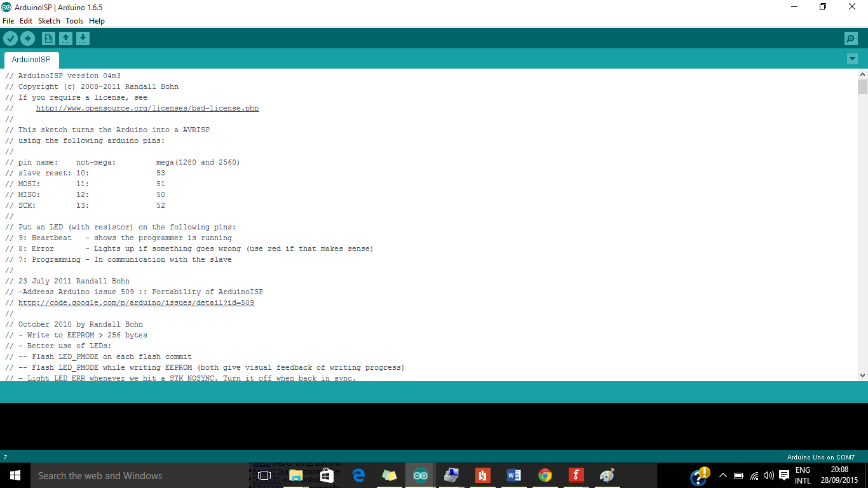
Task: Click the battery status tray icon
Action: (738, 475)
